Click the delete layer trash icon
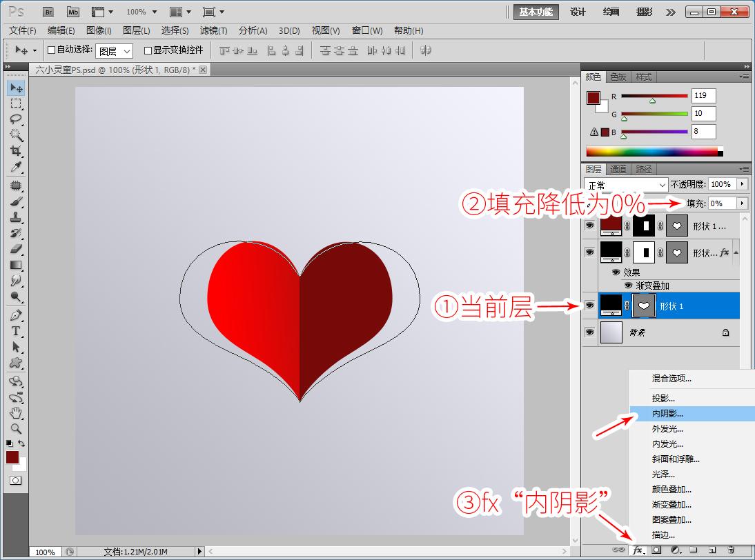This screenshot has width=755, height=560. (731, 550)
